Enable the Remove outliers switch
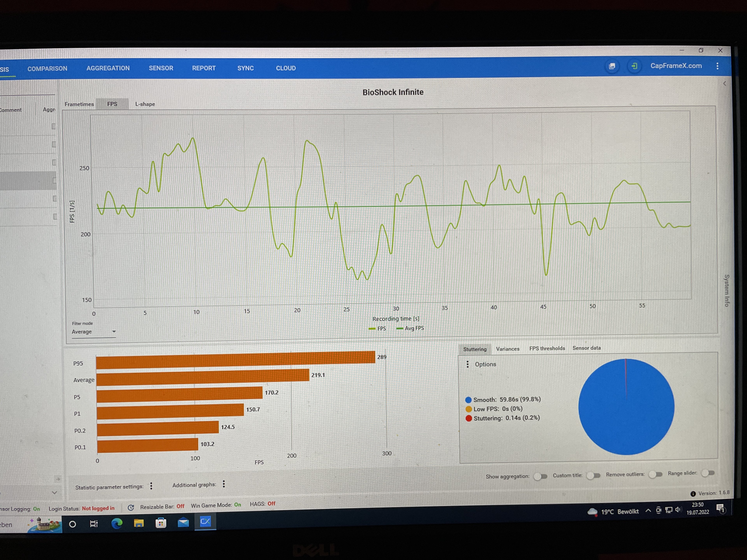This screenshot has height=560, width=747. [x=656, y=474]
